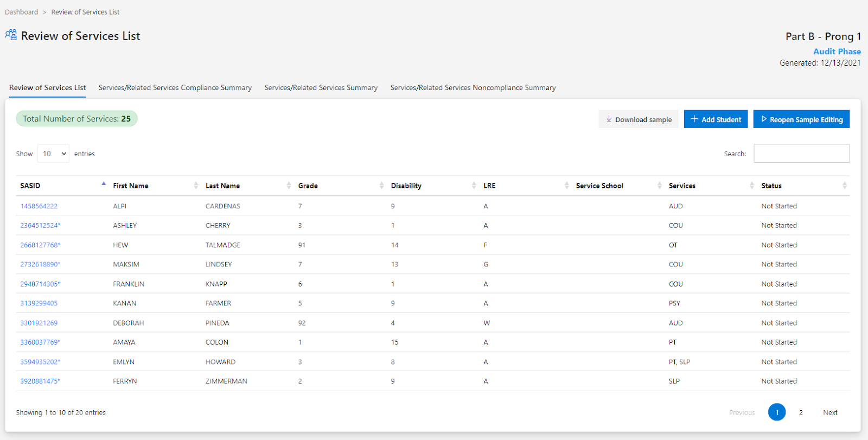
Task: Click inside the Search input field
Action: (801, 154)
